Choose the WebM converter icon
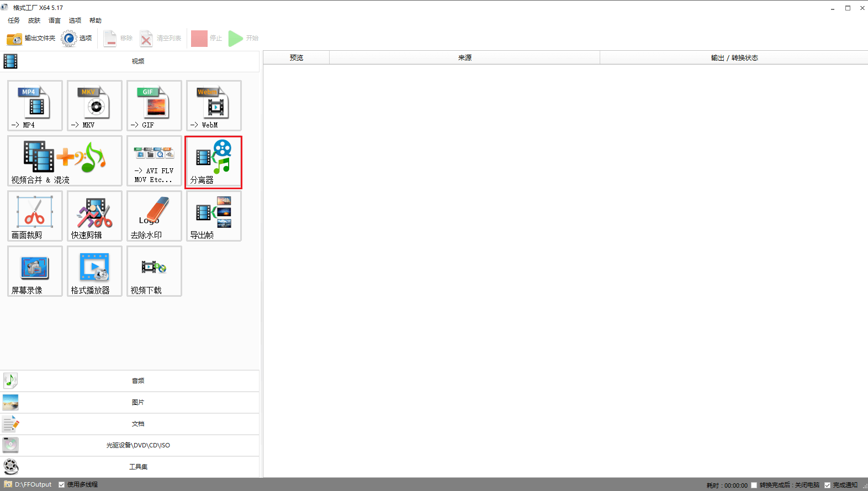The height and width of the screenshot is (491, 868). [214, 105]
